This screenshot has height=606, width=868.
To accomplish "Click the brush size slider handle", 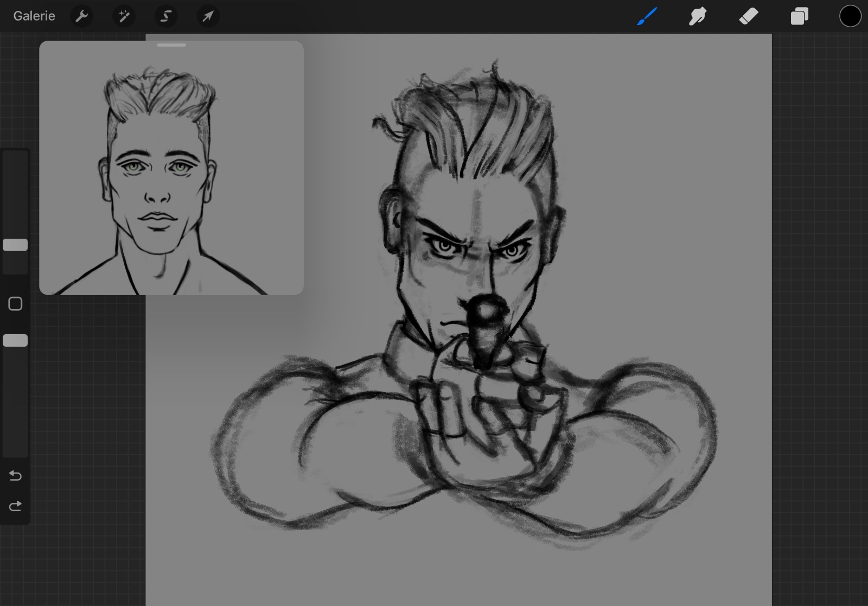I will click(15, 245).
